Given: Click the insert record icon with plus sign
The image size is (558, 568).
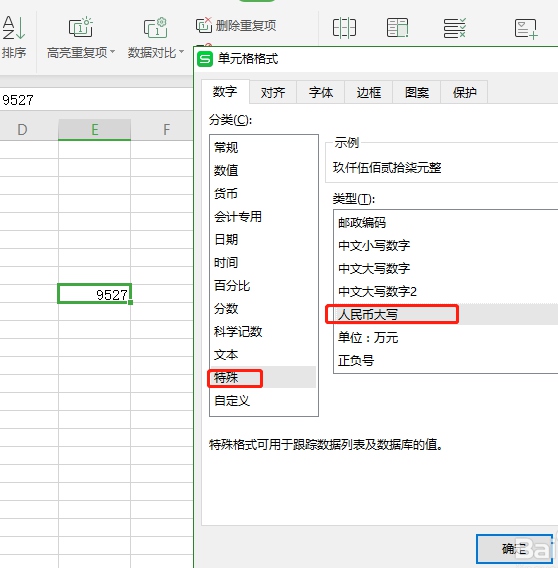Looking at the screenshot, I should pyautogui.click(x=526, y=29).
